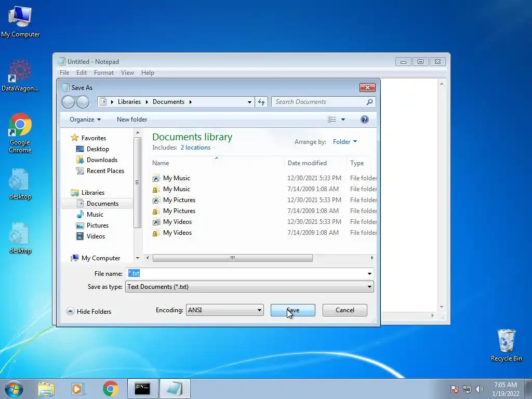Image resolution: width=532 pixels, height=399 pixels.
Task: Click the network tray icon
Action: [467, 389]
